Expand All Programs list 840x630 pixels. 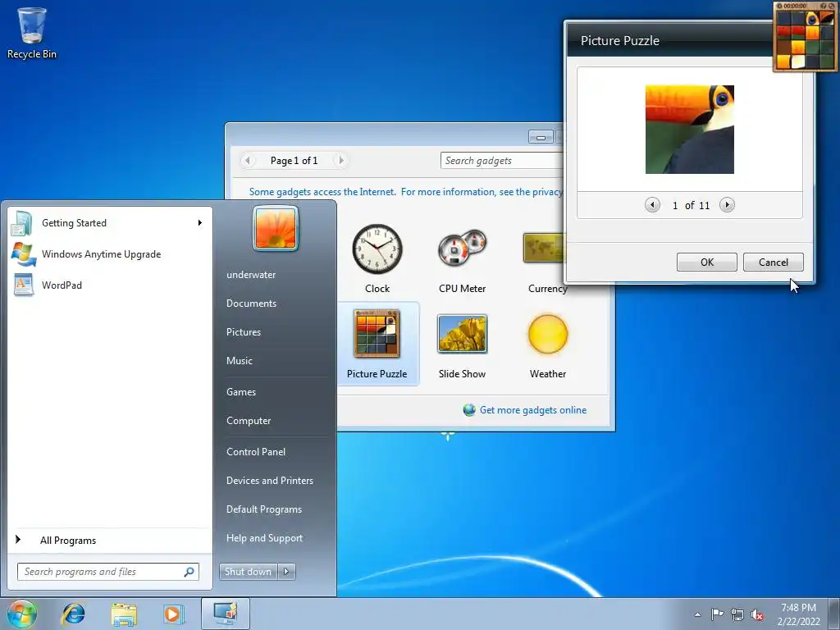click(x=111, y=540)
